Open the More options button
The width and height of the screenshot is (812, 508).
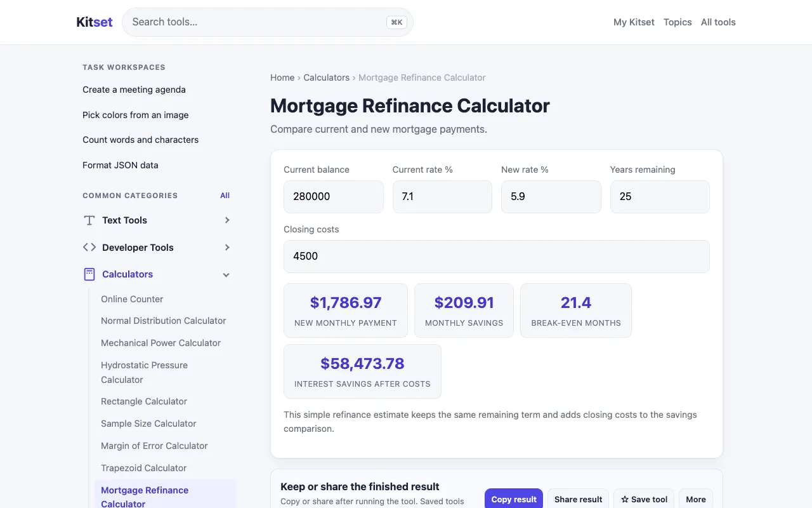[x=696, y=499]
